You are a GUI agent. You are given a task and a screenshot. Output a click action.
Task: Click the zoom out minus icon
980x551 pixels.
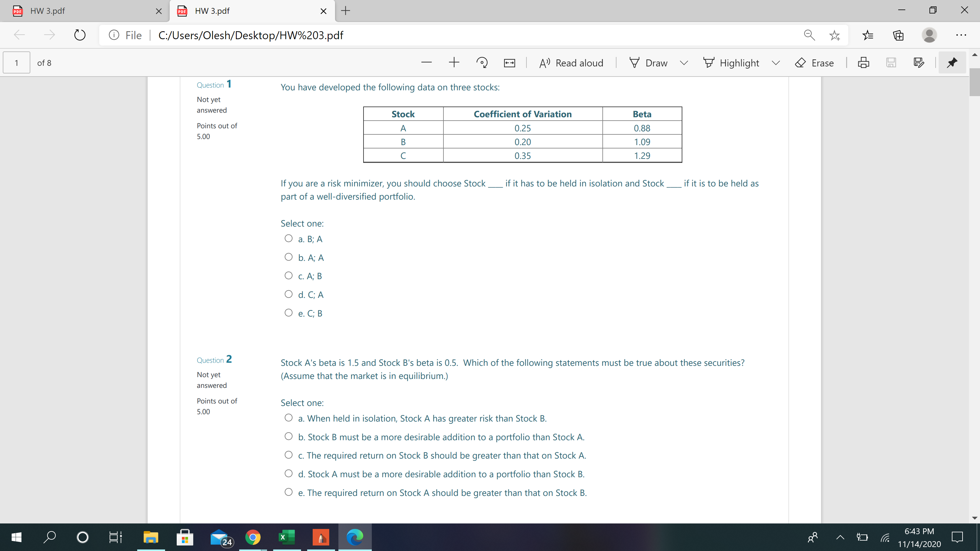tap(427, 62)
